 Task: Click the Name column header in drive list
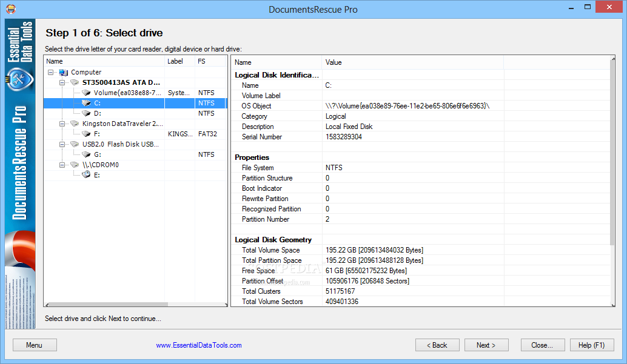coord(104,61)
